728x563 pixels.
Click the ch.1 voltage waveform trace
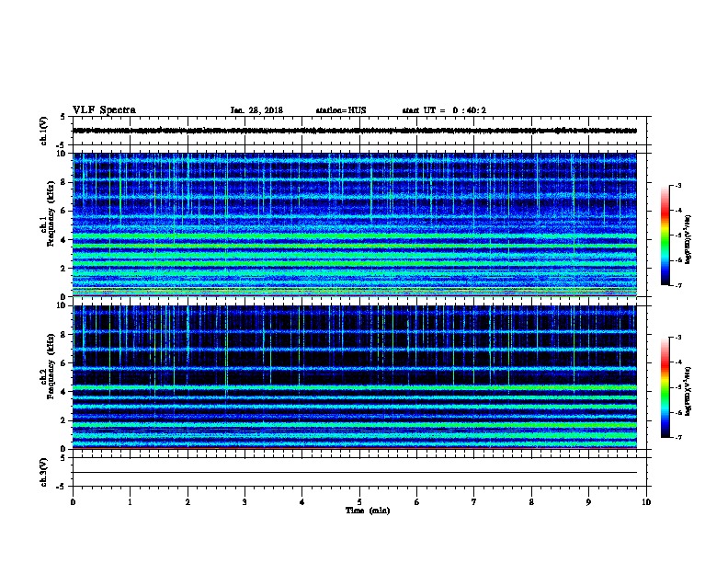(x=355, y=131)
